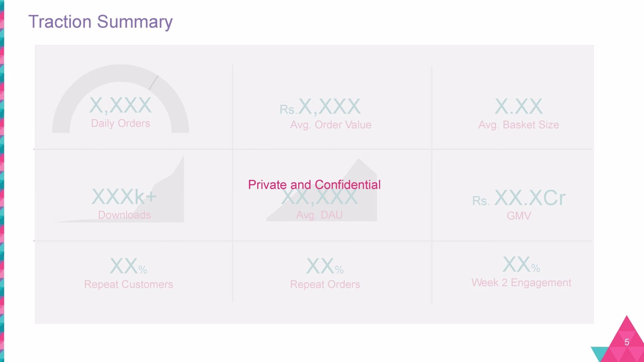Click the Downloads growth chart graphic
This screenshot has width=644, height=362.
[118, 189]
